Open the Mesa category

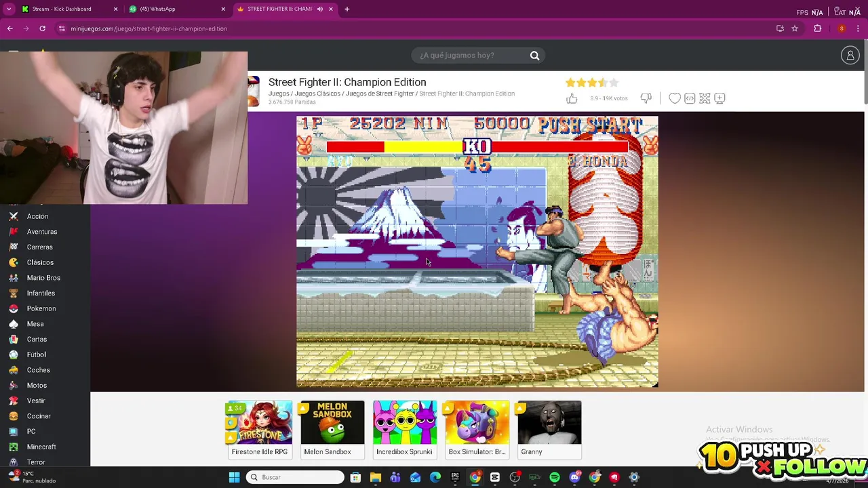pos(35,324)
